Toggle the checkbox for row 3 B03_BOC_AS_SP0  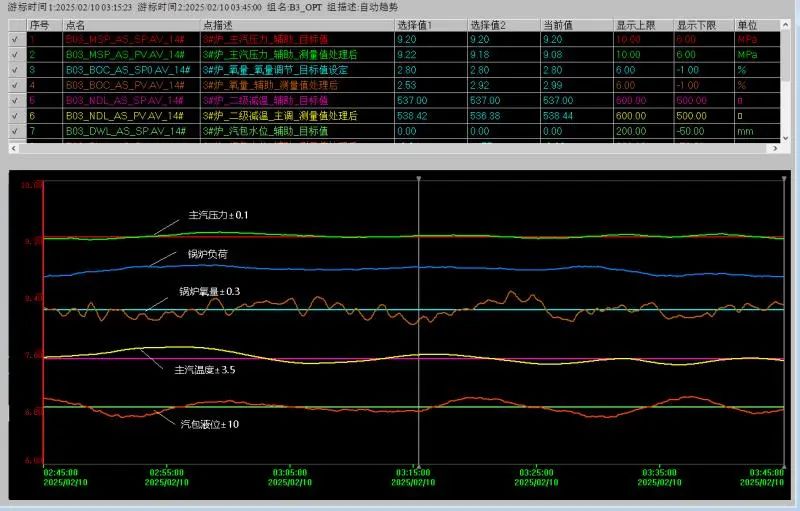tap(13, 70)
